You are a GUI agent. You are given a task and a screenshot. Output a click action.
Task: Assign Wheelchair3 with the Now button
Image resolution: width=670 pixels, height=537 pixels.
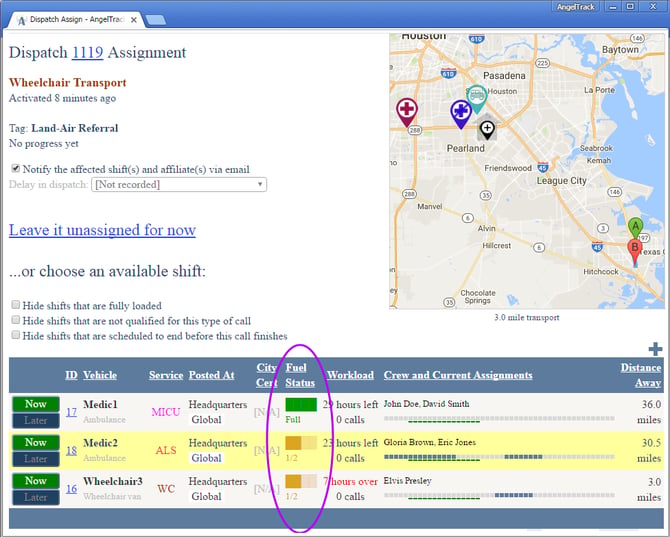coord(35,481)
